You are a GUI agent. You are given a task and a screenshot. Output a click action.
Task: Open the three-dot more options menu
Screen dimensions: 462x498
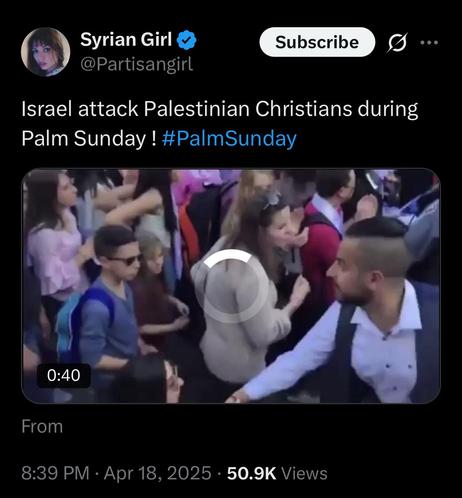tap(429, 43)
